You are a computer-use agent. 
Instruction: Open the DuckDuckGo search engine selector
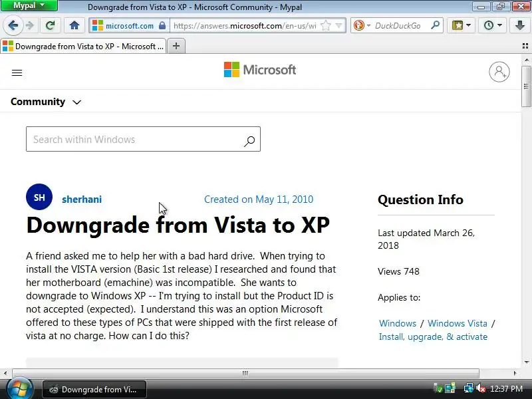tap(362, 25)
